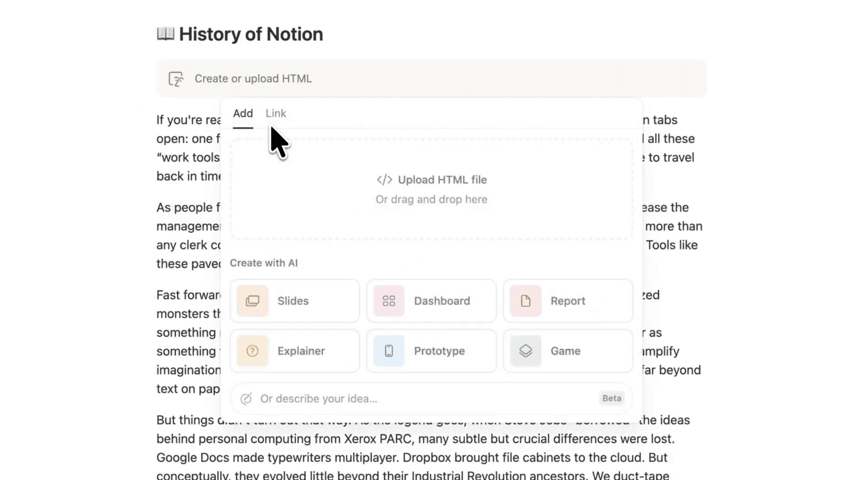Create a Game with AI
Screen dimensions: 868x480
568,351
